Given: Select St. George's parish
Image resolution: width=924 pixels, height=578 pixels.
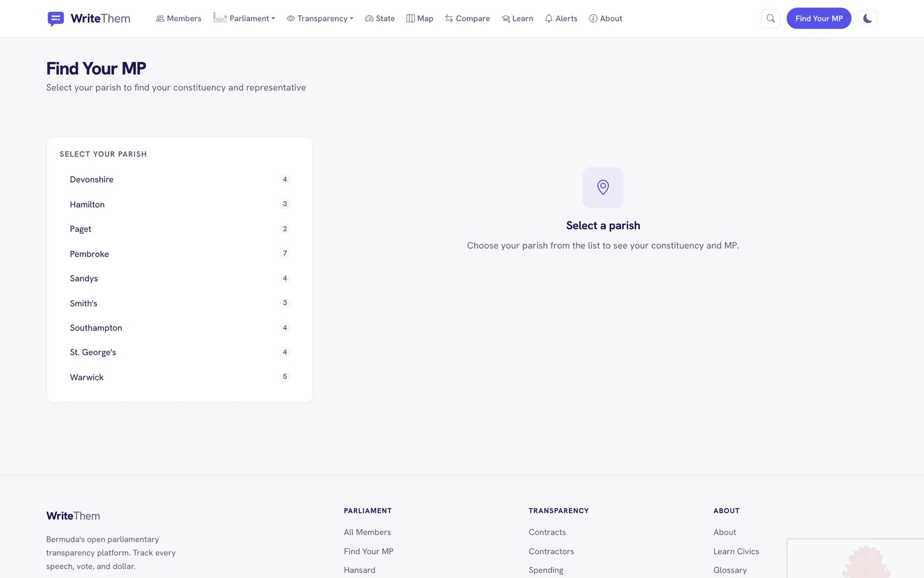Looking at the screenshot, I should [180, 352].
